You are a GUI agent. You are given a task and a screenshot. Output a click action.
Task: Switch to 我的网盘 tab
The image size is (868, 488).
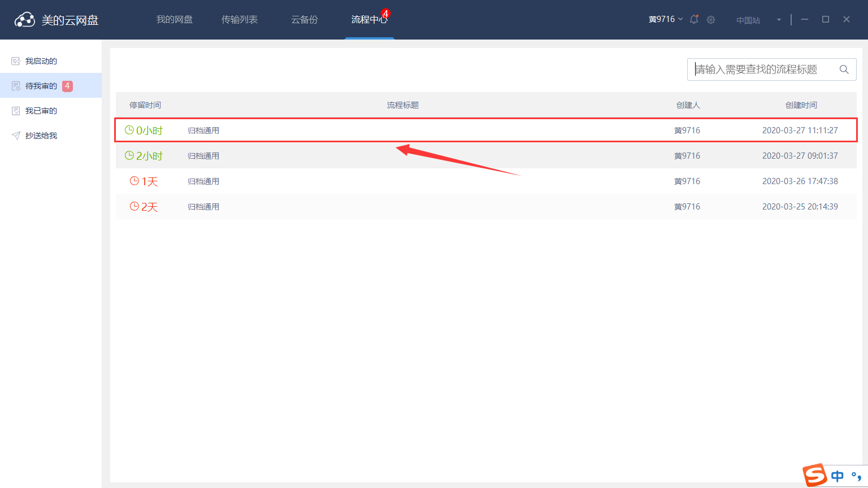(x=175, y=20)
